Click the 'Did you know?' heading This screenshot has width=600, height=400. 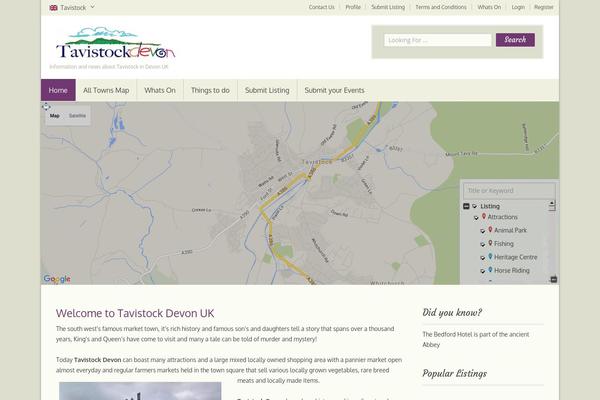coord(452,313)
